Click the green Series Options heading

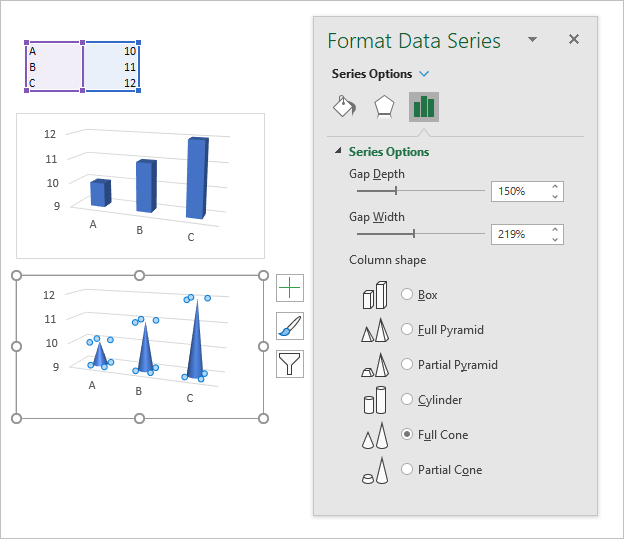coord(389,152)
